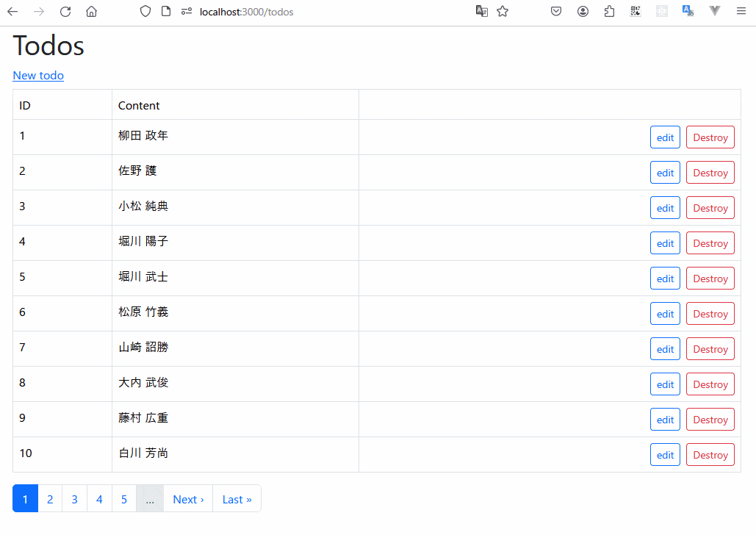Go to pagination page 4
Screen dimensions: 756x535
99,499
